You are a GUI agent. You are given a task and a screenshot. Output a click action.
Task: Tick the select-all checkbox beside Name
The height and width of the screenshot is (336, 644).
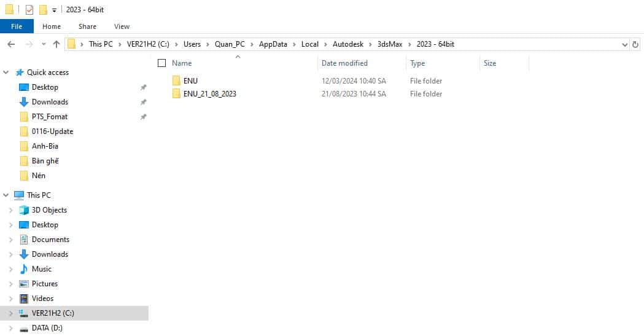point(162,63)
